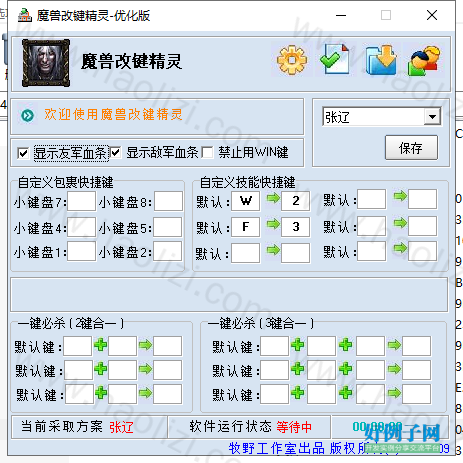Click the 小键盘1 input box
Viewport: 463px width, 463px height.
81,251
